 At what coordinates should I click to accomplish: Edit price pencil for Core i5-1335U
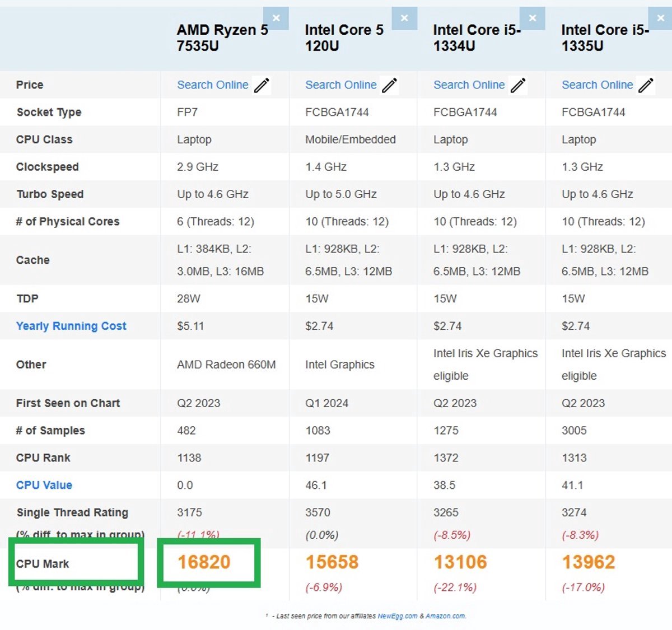646,85
